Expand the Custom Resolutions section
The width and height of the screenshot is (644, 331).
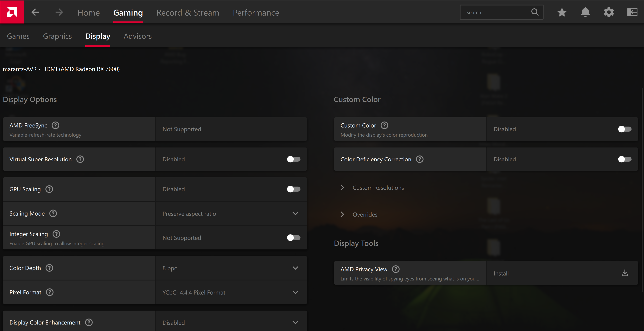378,188
